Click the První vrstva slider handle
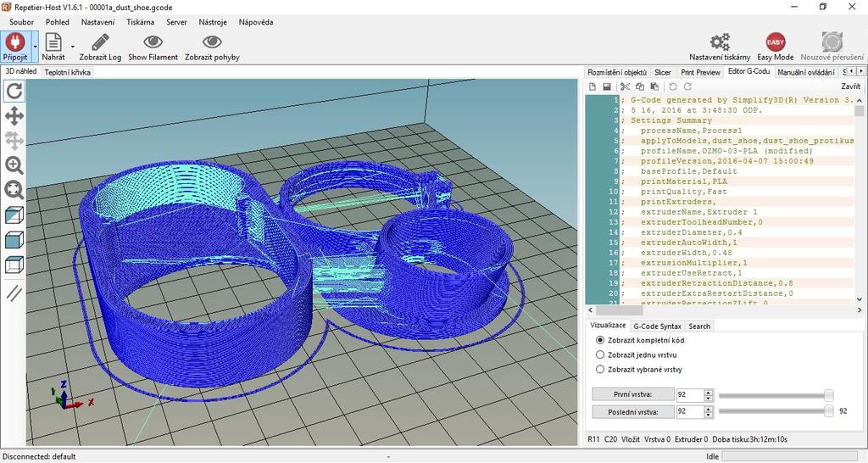 (x=829, y=395)
